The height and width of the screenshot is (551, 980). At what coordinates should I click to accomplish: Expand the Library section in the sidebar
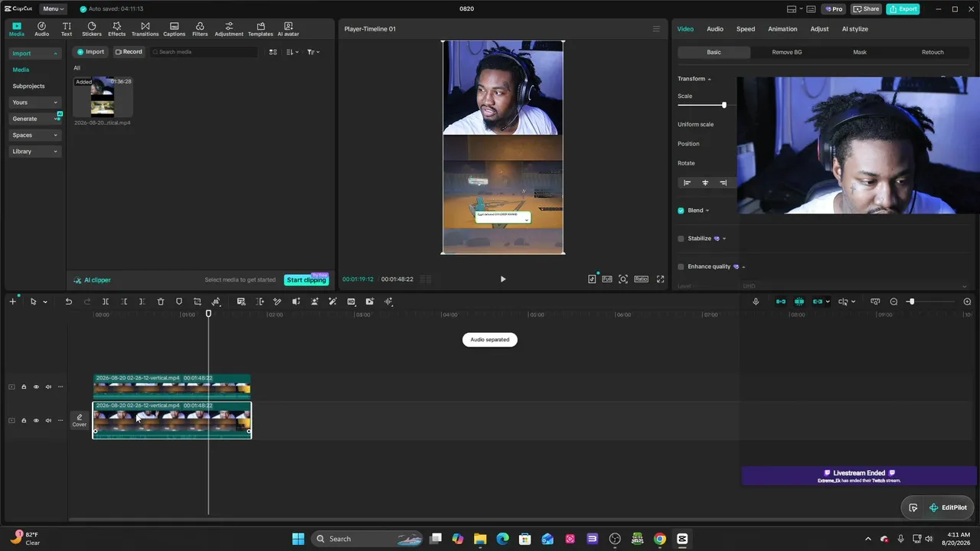35,152
